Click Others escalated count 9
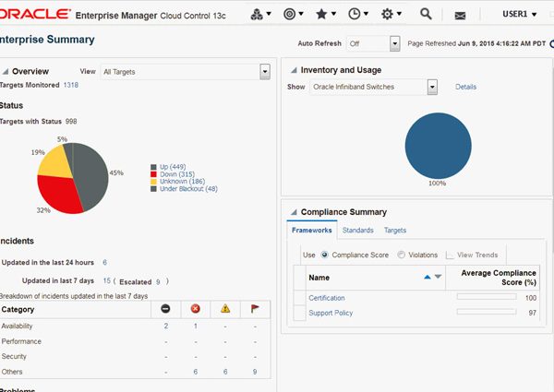The width and height of the screenshot is (554, 392). pos(255,372)
